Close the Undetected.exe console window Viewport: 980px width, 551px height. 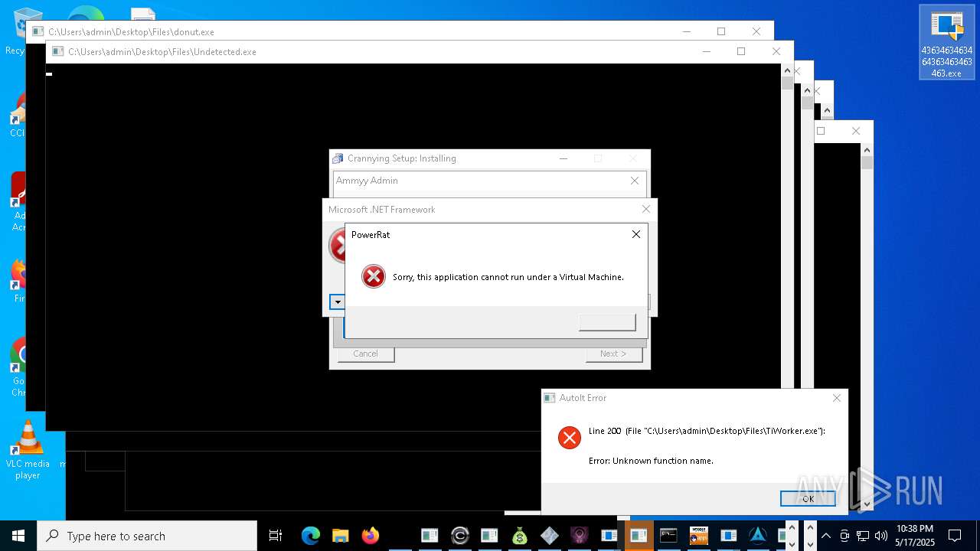(x=776, y=51)
